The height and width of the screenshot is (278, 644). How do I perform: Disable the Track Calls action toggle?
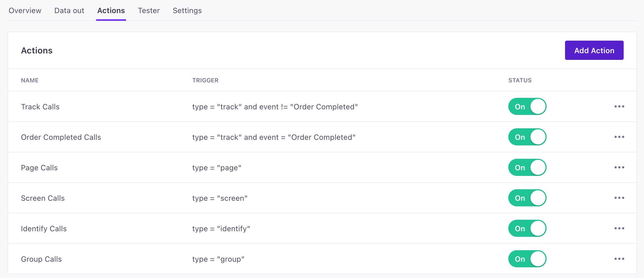527,106
